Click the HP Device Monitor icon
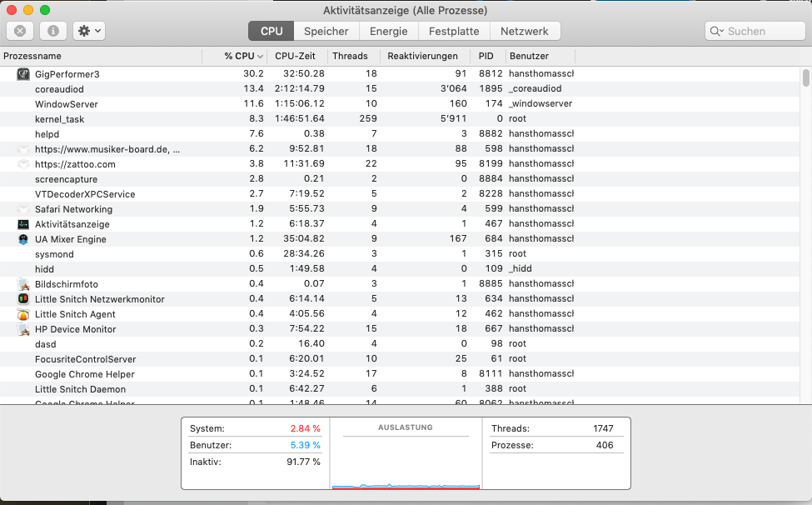This screenshot has width=812, height=505. pos(23,329)
